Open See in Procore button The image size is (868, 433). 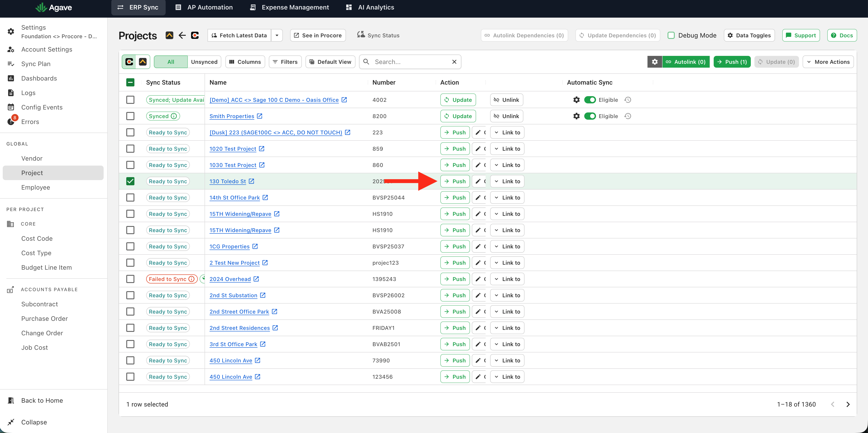(x=318, y=35)
